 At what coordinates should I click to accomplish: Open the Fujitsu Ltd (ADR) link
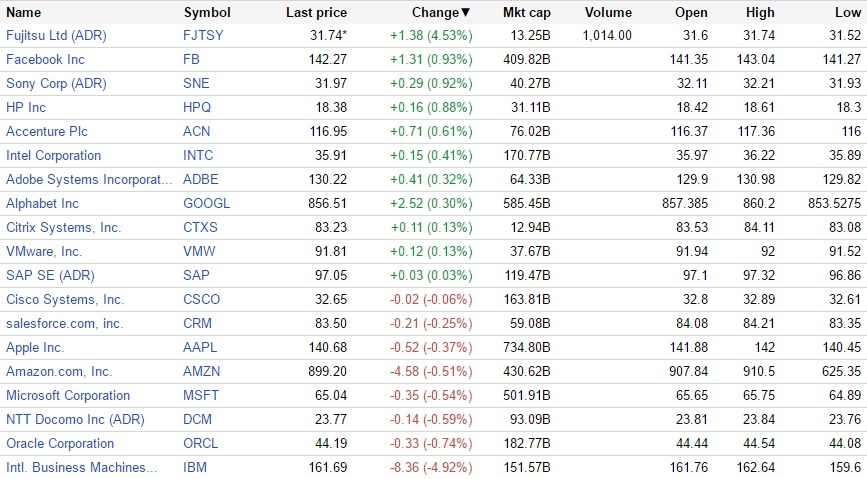pyautogui.click(x=56, y=35)
